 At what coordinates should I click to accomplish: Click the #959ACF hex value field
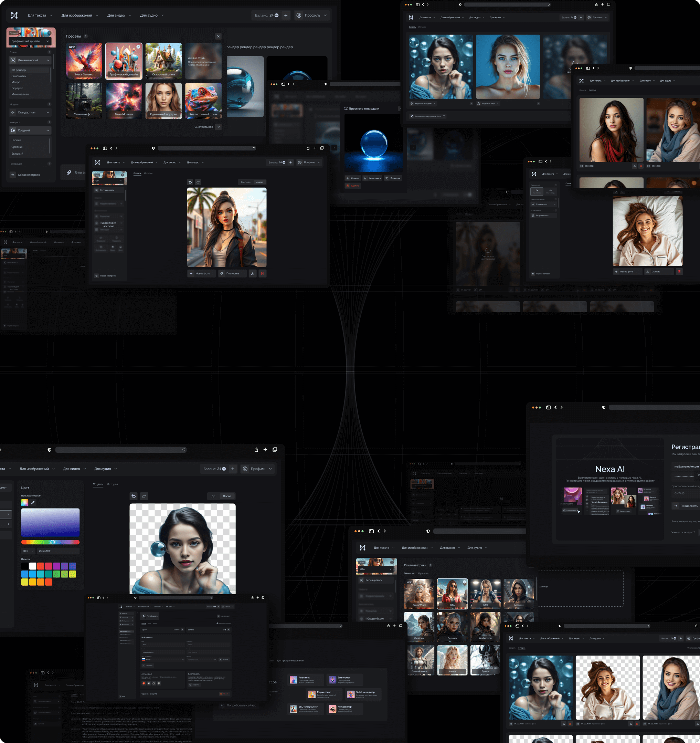click(x=58, y=551)
